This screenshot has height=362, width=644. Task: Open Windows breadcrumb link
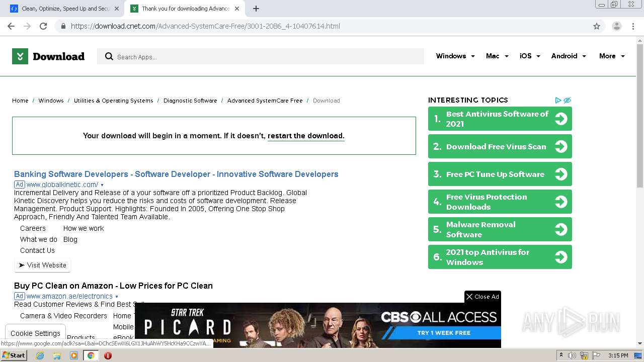[x=51, y=101]
